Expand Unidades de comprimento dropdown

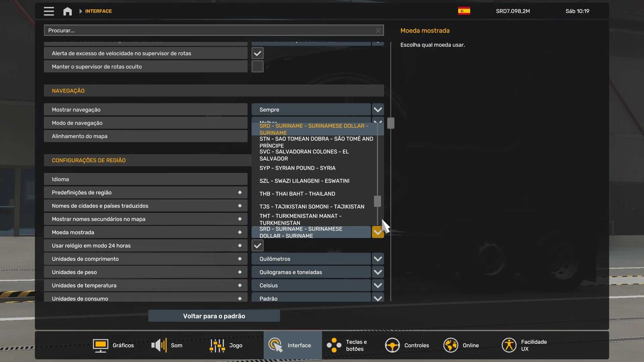pyautogui.click(x=378, y=259)
